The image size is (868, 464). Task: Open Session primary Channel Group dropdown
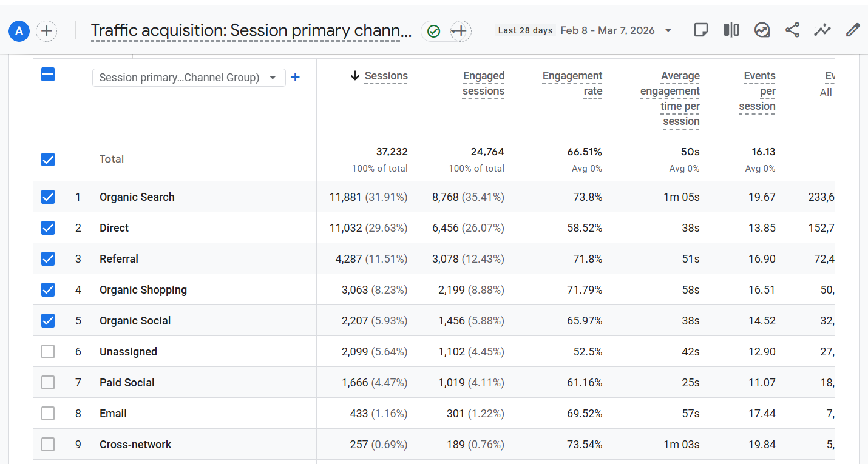(x=189, y=78)
